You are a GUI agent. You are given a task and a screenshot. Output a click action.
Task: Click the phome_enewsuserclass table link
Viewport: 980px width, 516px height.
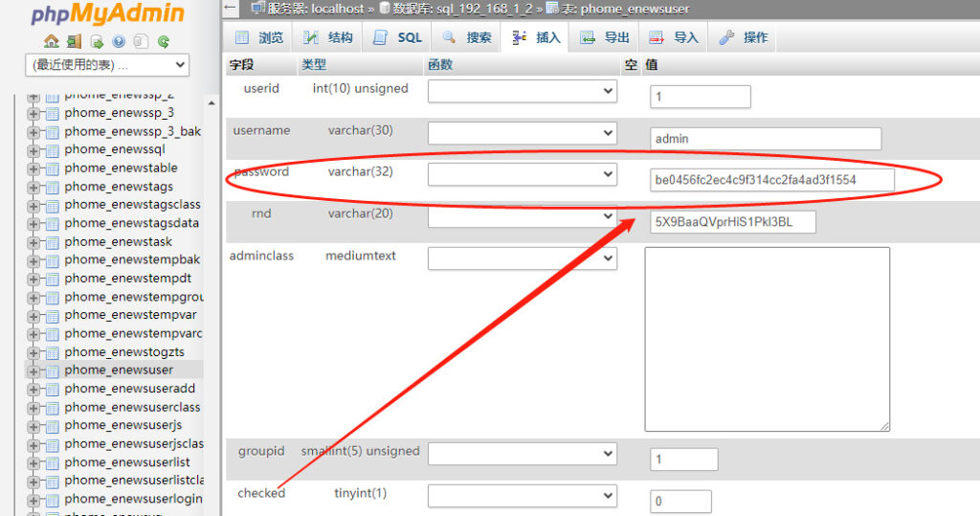pyautogui.click(x=132, y=407)
